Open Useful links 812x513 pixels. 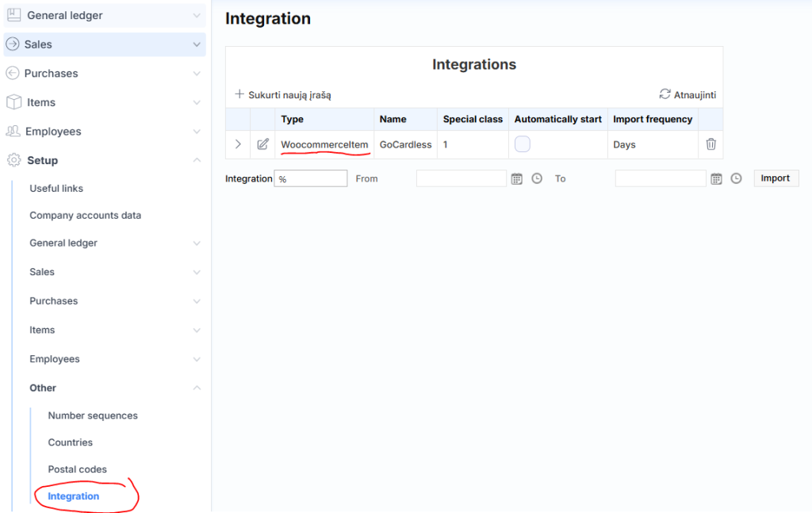coord(56,189)
